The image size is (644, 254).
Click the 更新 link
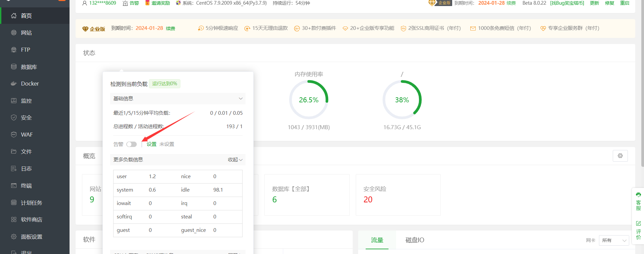595,3
